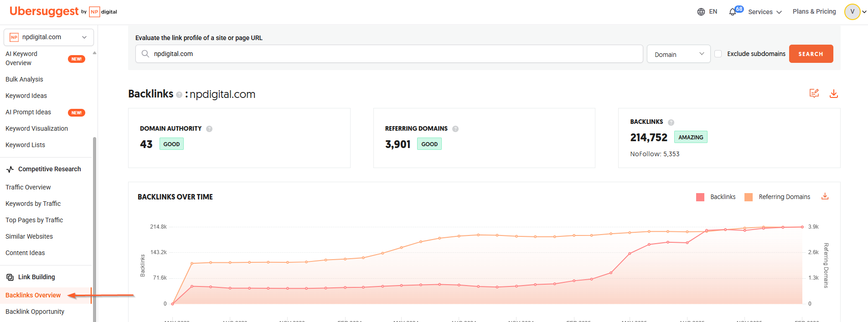Click the npdigital.com URL input field
Screen dimensions: 868x322
pos(389,54)
